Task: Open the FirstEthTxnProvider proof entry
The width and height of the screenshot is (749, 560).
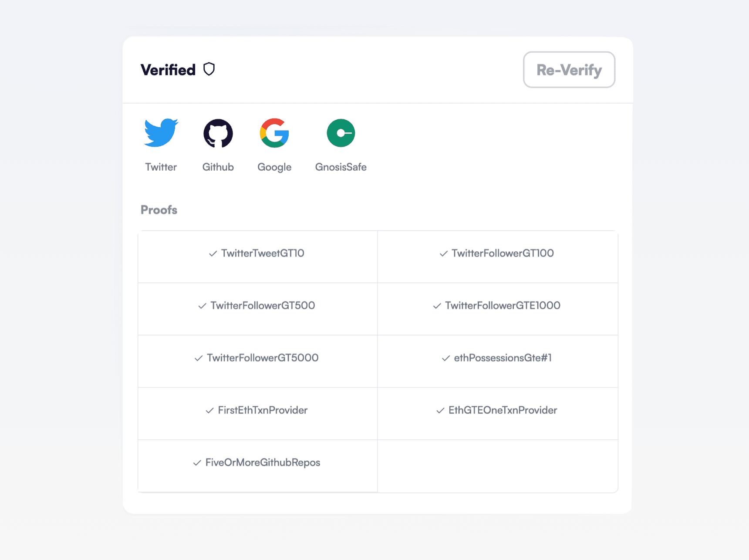Action: point(257,413)
